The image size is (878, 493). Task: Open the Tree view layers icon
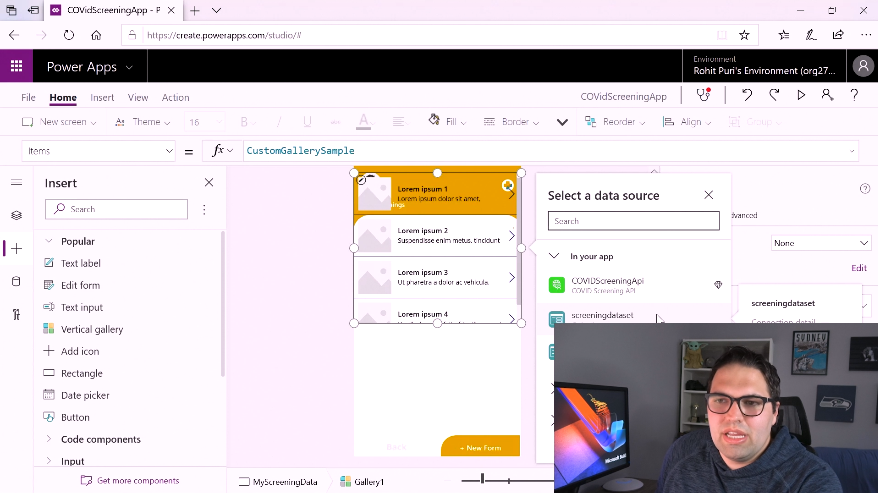[16, 215]
